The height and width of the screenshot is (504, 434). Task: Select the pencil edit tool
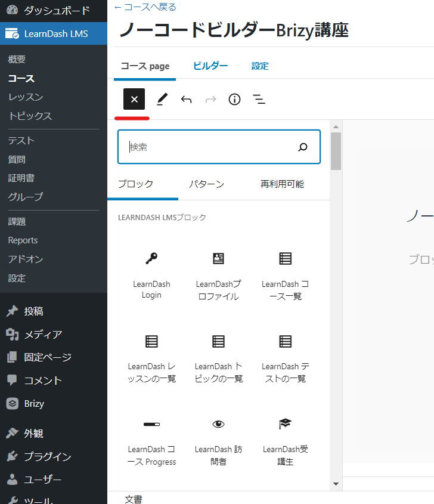pos(162,99)
